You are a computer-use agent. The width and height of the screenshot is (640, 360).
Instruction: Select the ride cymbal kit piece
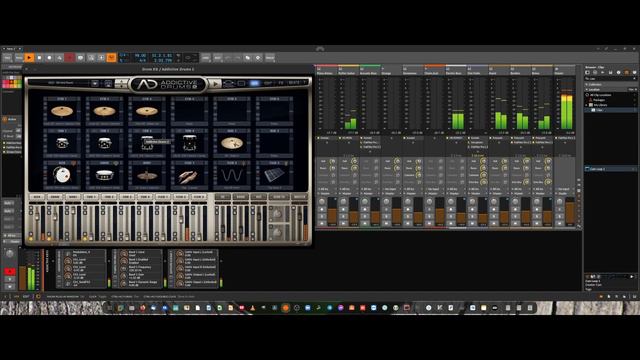click(232, 143)
